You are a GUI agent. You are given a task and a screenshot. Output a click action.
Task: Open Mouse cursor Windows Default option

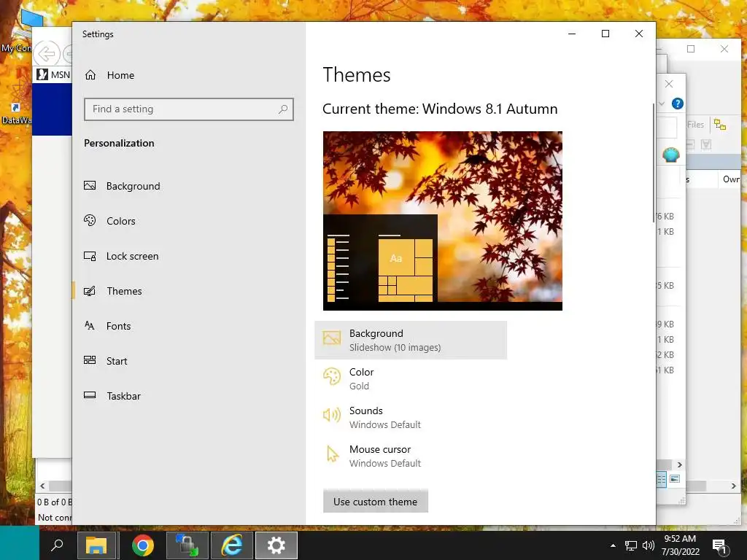point(411,456)
